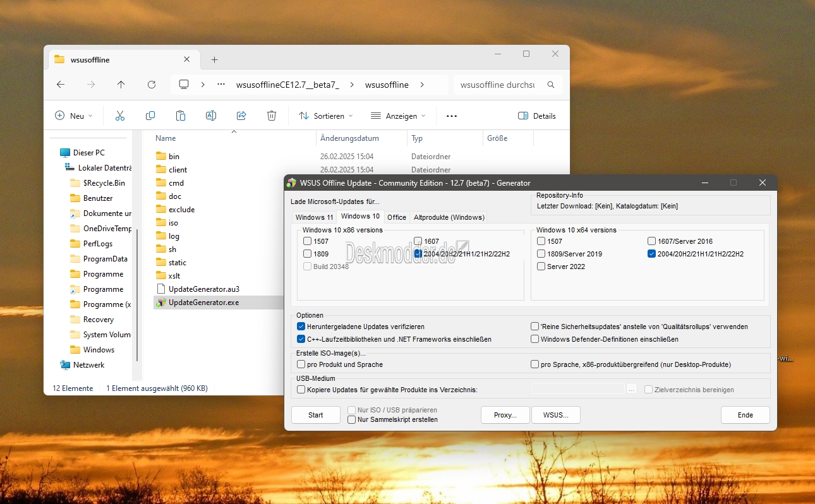This screenshot has width=815, height=504.
Task: Enable x64 1809/Server 2019 checkbox
Action: pos(541,254)
